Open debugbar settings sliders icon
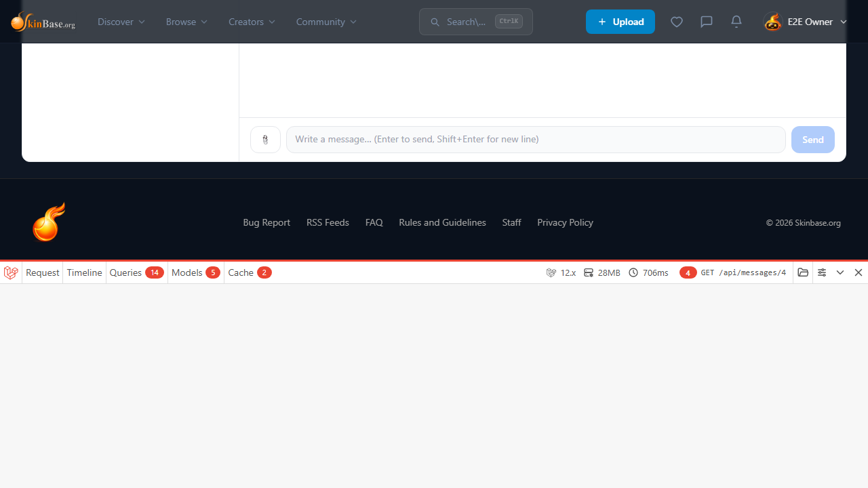Screen dimensions: 868x488 pos(822,272)
